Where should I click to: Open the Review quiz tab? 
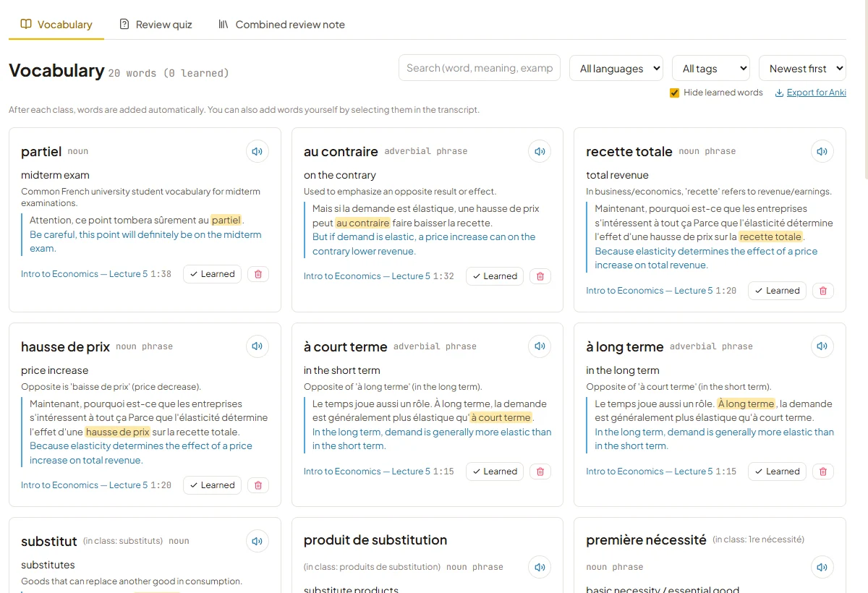156,25
